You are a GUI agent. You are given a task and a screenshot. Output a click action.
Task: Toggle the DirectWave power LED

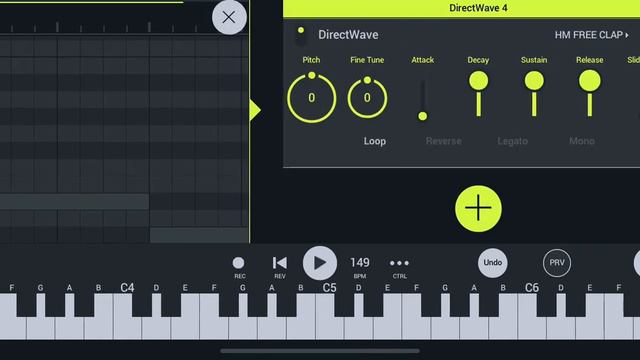tap(301, 30)
